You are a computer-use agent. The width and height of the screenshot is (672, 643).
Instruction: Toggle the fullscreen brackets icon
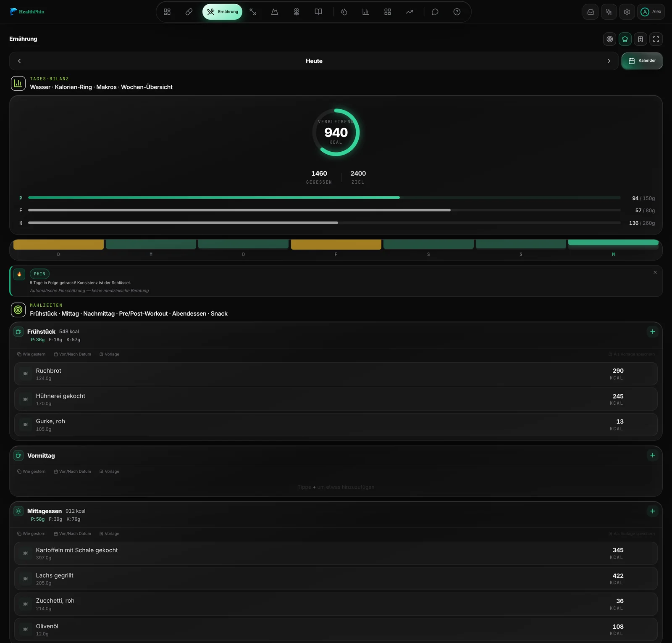click(x=656, y=39)
